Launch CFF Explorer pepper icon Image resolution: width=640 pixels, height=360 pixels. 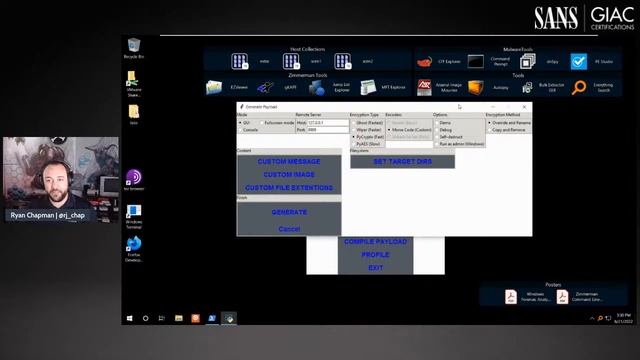pos(424,62)
